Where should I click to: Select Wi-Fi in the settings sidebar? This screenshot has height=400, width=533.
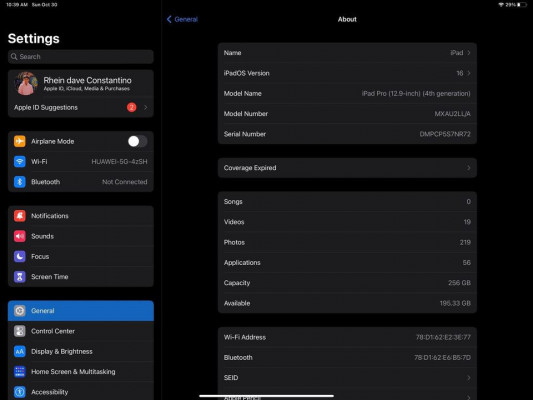point(81,161)
